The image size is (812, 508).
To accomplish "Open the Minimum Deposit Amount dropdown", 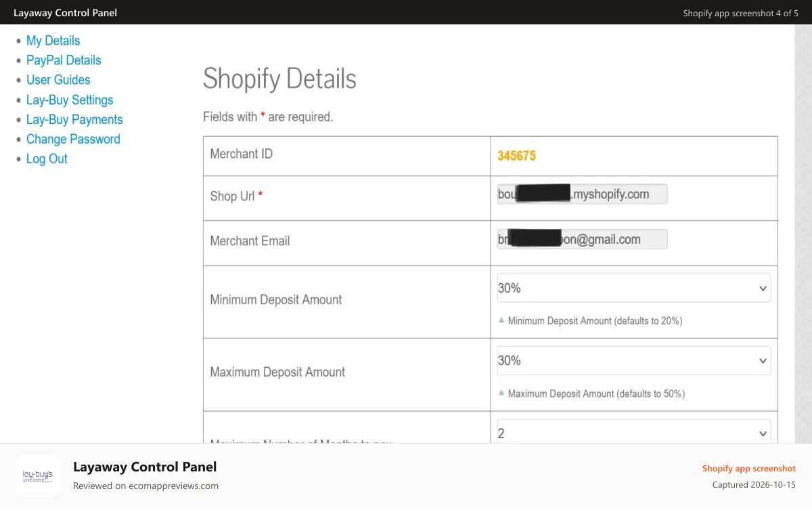I will point(634,289).
